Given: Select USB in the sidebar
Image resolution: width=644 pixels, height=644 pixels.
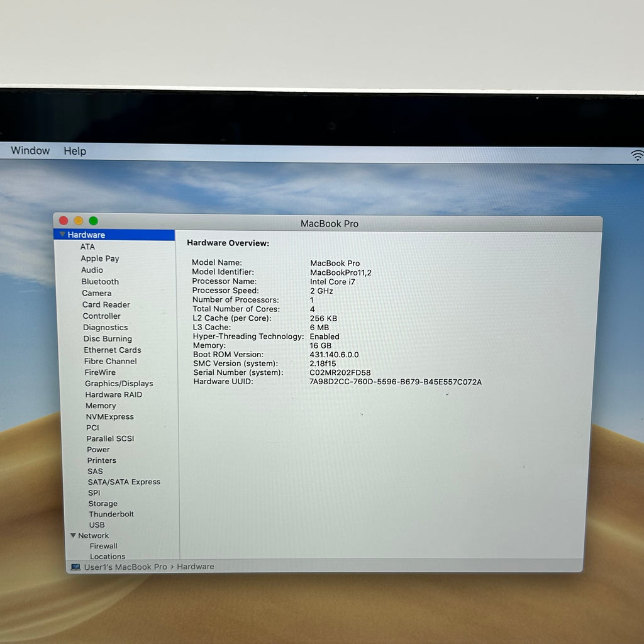Looking at the screenshot, I should (x=97, y=525).
